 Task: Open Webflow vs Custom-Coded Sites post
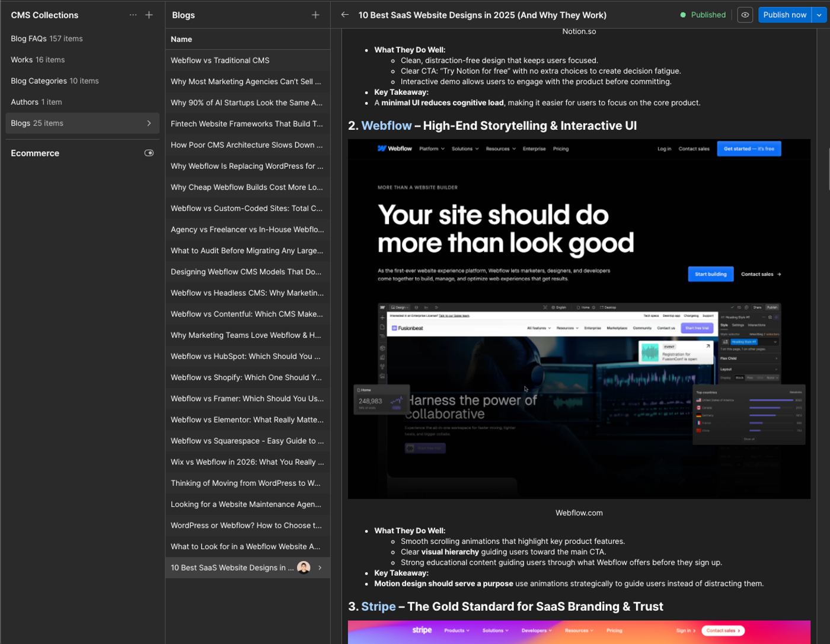point(248,209)
